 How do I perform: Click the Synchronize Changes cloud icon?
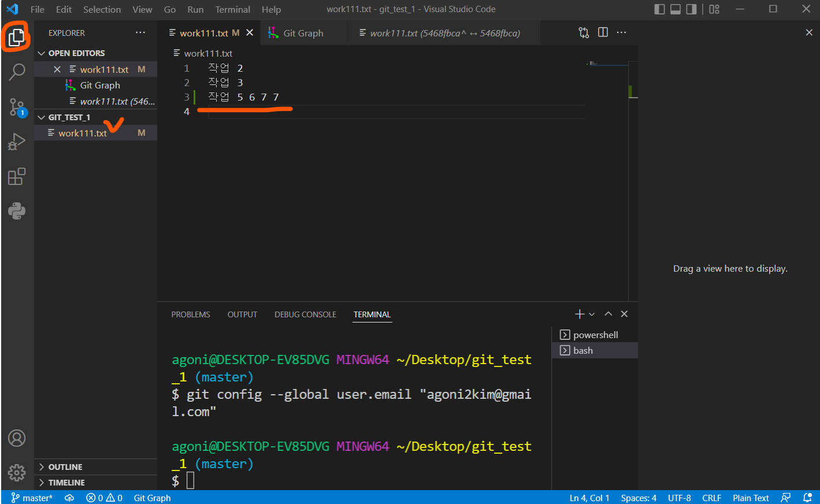point(69,498)
